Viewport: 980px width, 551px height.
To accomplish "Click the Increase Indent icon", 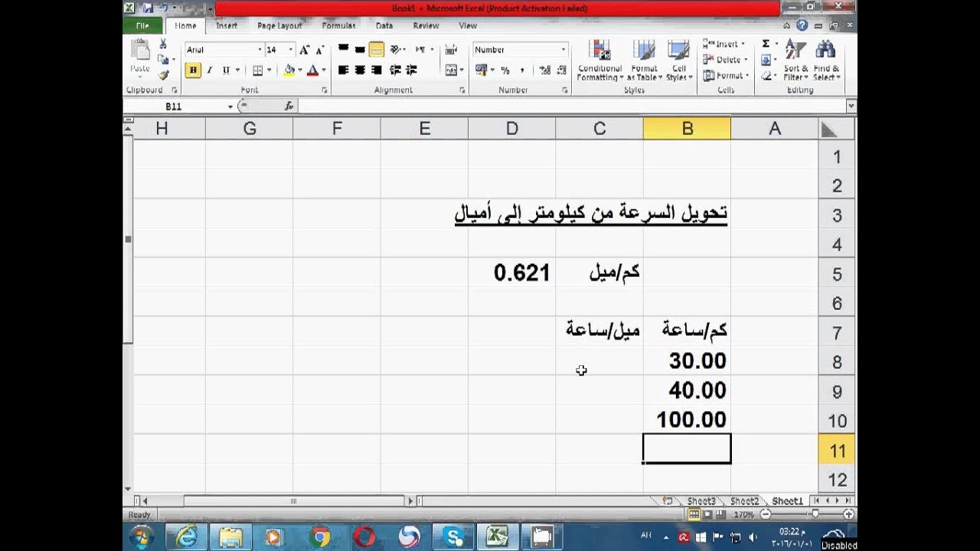I will (412, 70).
